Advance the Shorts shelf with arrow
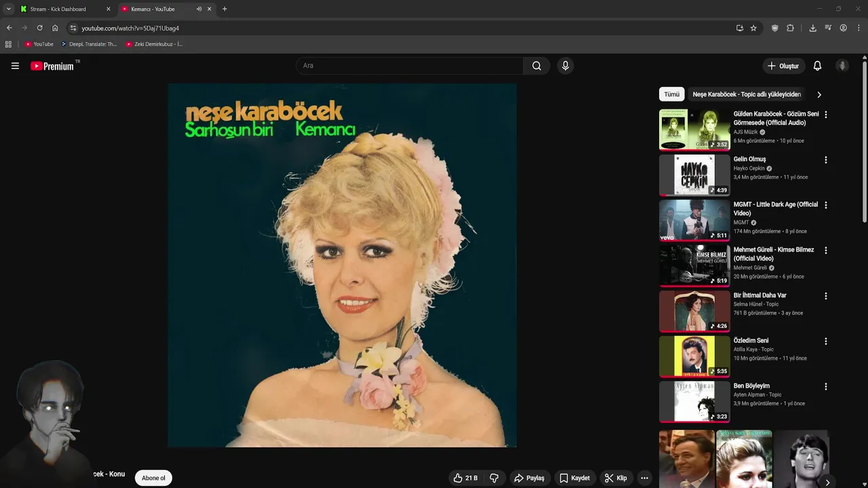This screenshot has width=868, height=488. click(x=827, y=483)
